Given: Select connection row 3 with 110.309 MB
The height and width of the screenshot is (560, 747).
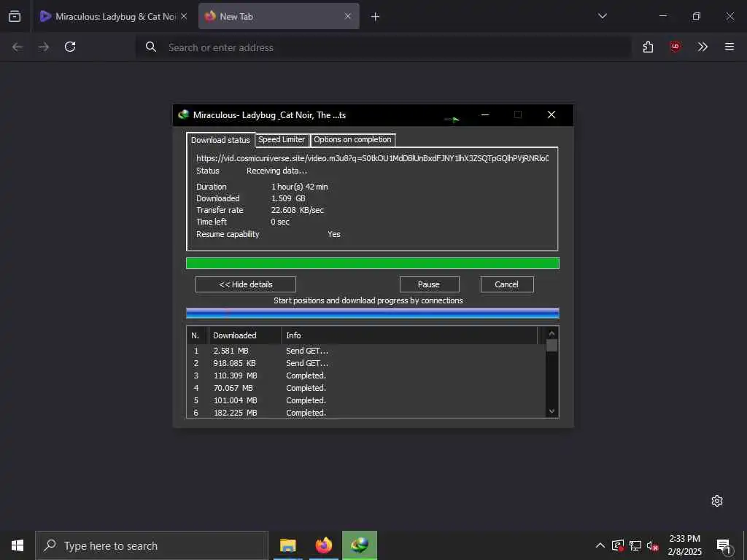Looking at the screenshot, I should (366, 376).
